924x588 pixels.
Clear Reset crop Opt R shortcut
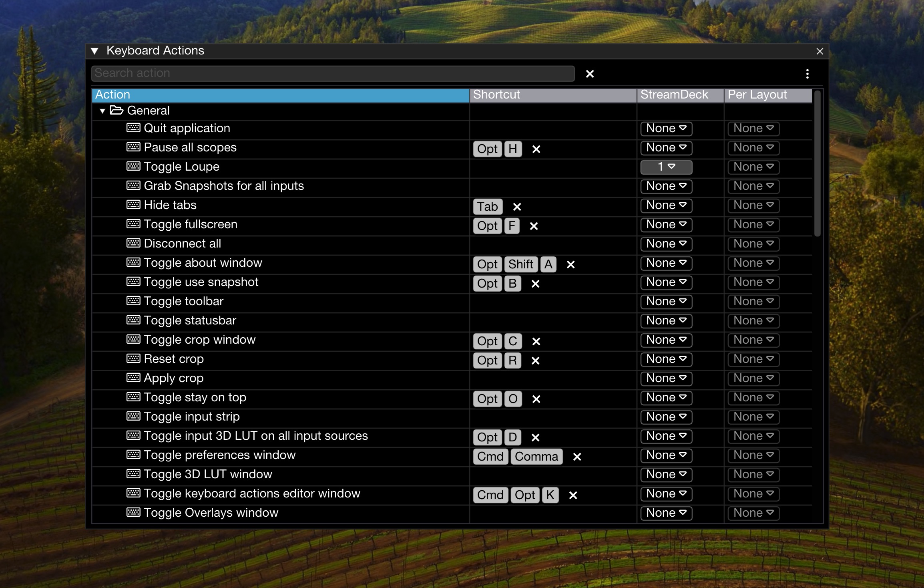pyautogui.click(x=535, y=360)
